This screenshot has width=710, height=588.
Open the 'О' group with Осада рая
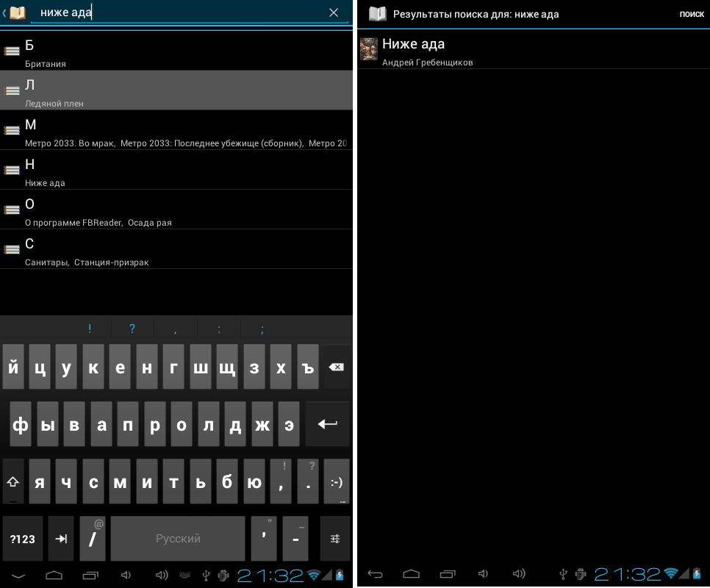[x=176, y=209]
